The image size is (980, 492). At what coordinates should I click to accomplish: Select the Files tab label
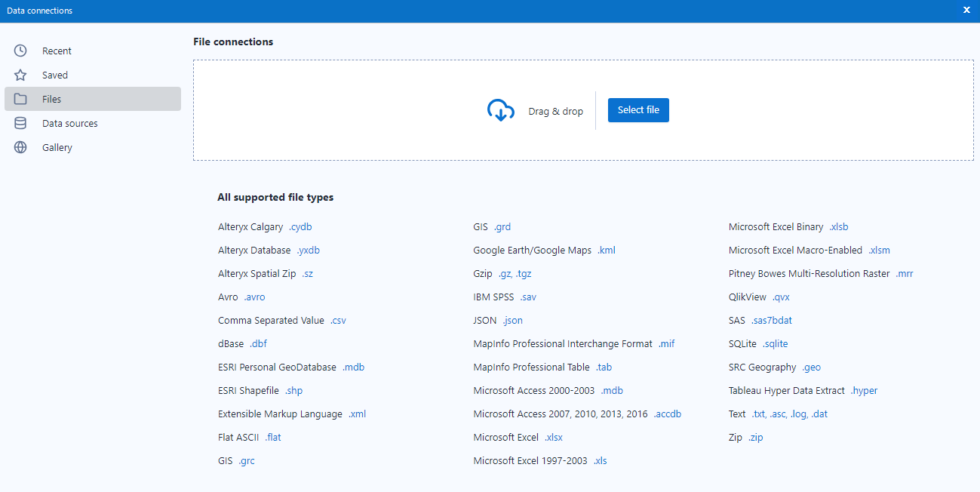tap(51, 99)
